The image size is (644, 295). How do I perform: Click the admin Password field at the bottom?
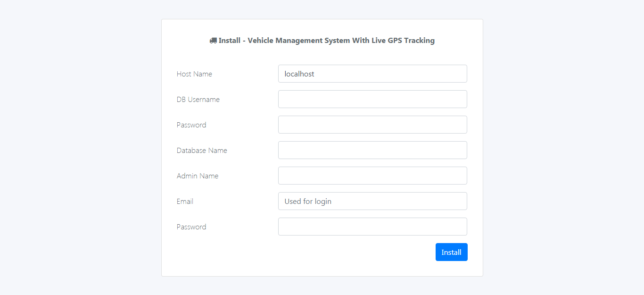point(372,227)
